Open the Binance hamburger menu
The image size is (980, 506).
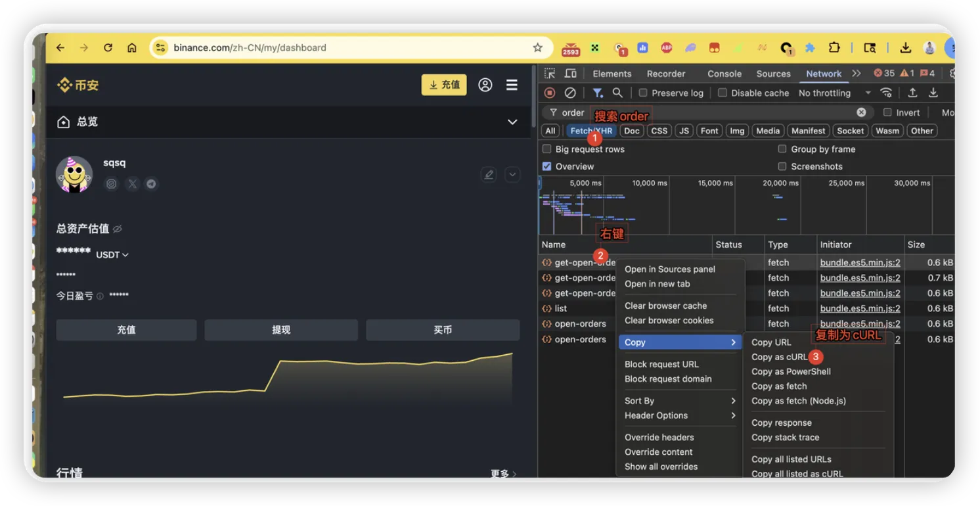point(512,85)
